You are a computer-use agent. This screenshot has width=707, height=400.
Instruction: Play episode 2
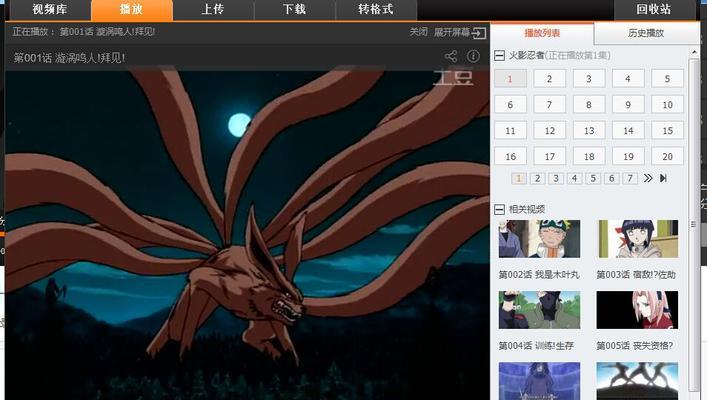(x=550, y=79)
